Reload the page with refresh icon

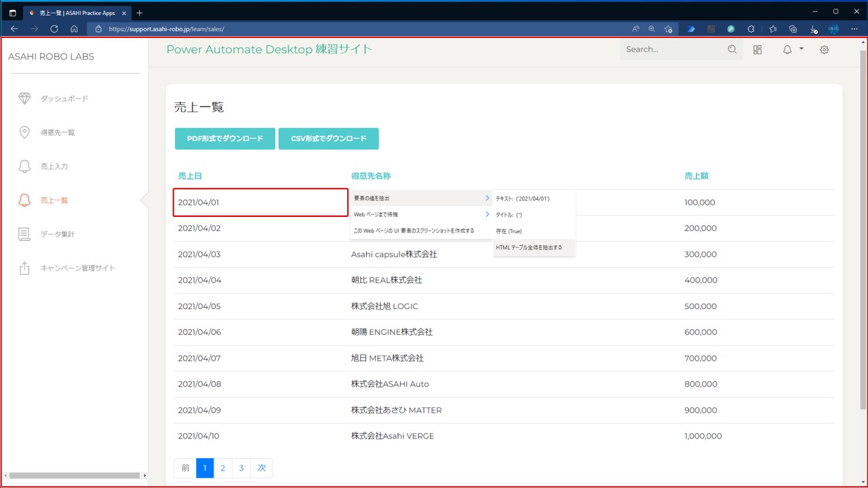click(54, 29)
